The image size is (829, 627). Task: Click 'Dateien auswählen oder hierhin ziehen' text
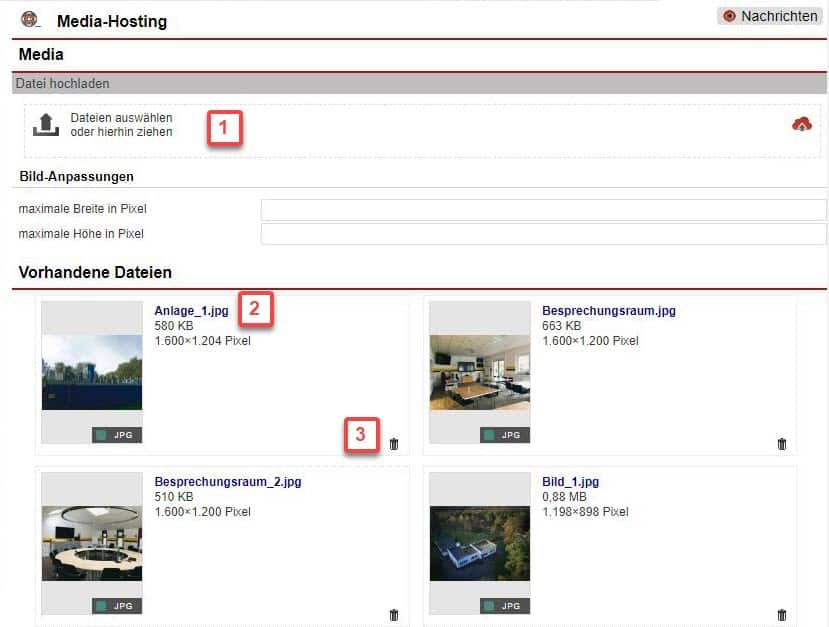click(x=121, y=125)
